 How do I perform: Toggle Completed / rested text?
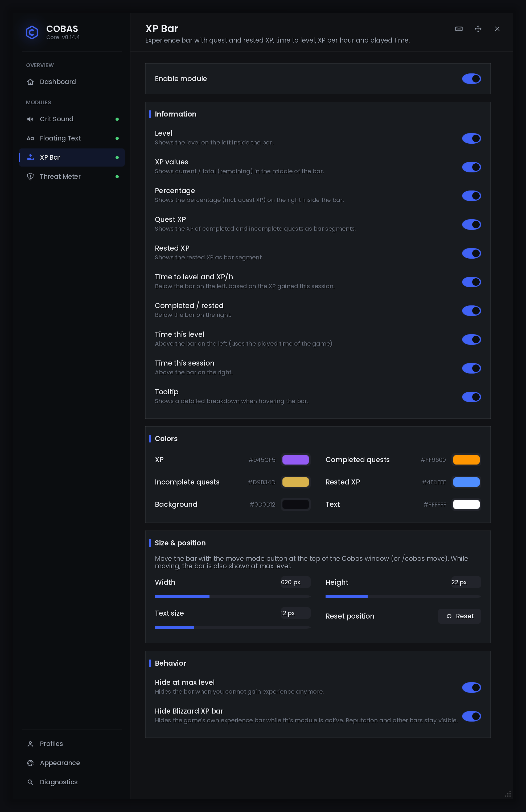click(x=471, y=311)
